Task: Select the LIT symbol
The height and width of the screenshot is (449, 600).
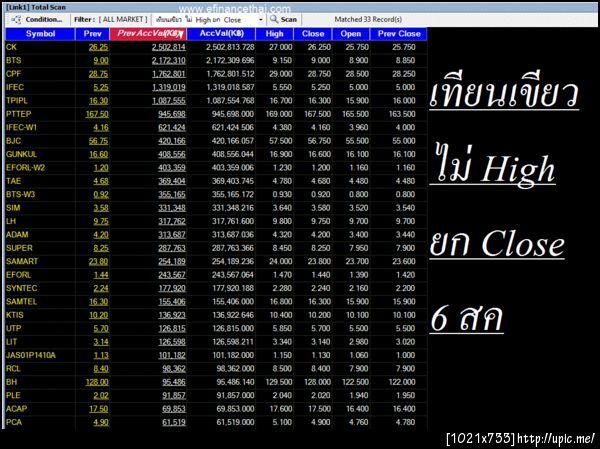Action: tap(11, 342)
